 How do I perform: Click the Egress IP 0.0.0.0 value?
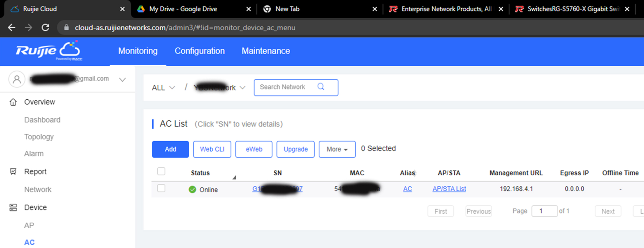pyautogui.click(x=574, y=189)
